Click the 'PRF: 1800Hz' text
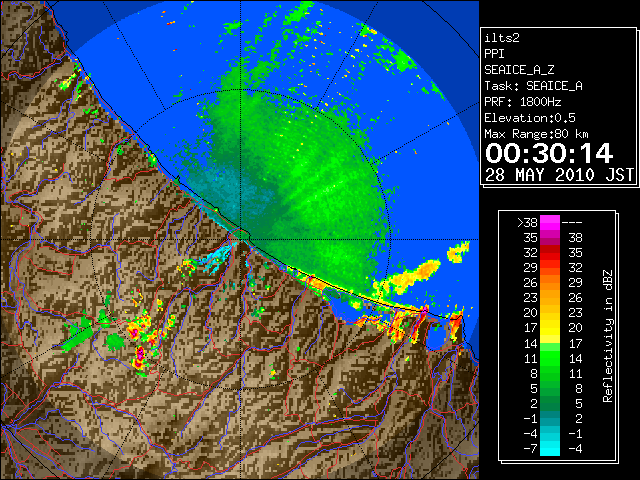Viewport: 640px width, 480px height. pyautogui.click(x=522, y=102)
